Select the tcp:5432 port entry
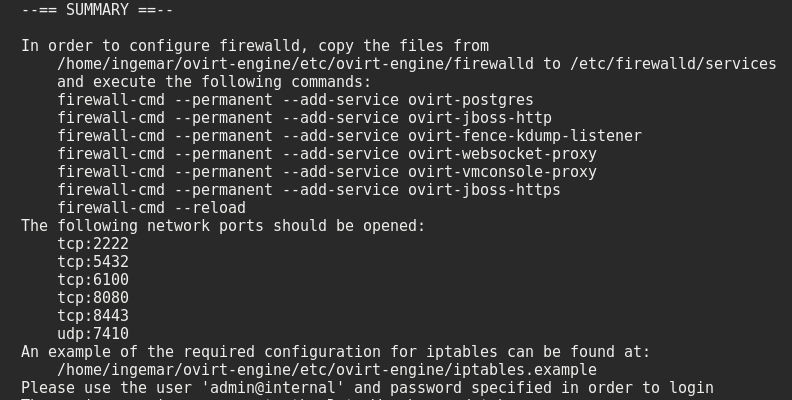The width and height of the screenshot is (792, 400). click(93, 262)
